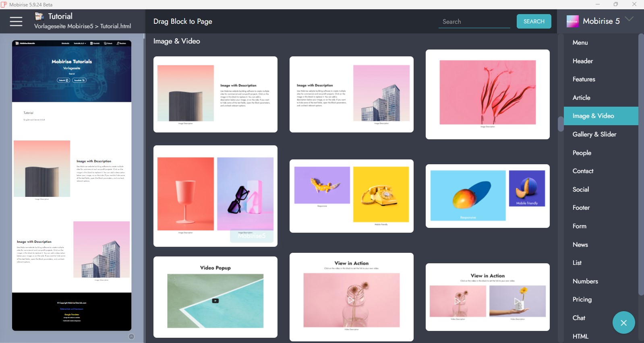Open the HTML block category
This screenshot has width=644, height=343.
[x=580, y=337]
